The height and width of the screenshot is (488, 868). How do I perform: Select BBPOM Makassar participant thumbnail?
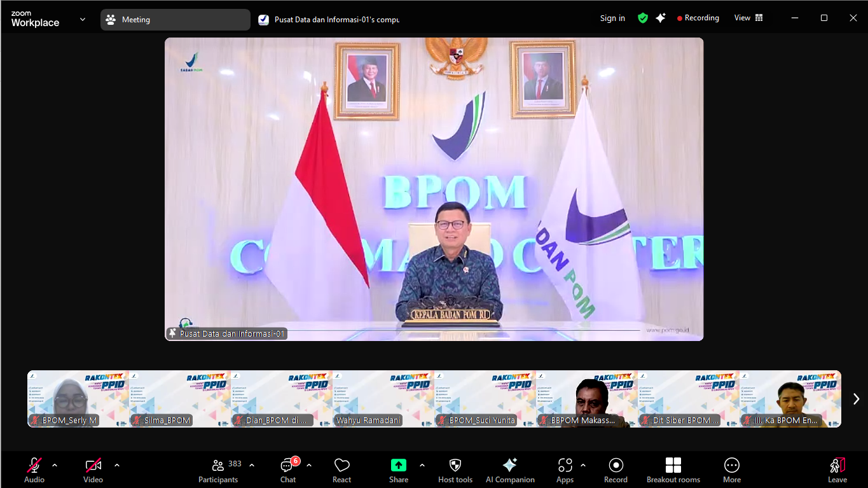pyautogui.click(x=587, y=399)
